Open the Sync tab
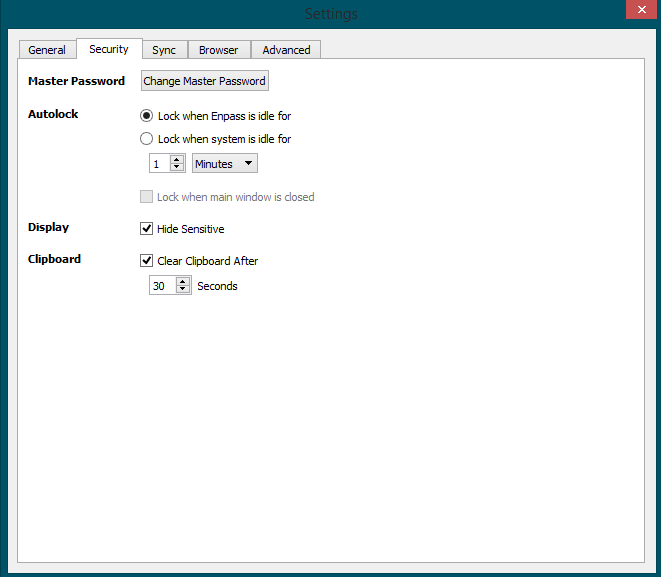This screenshot has width=661, height=577. [x=164, y=50]
